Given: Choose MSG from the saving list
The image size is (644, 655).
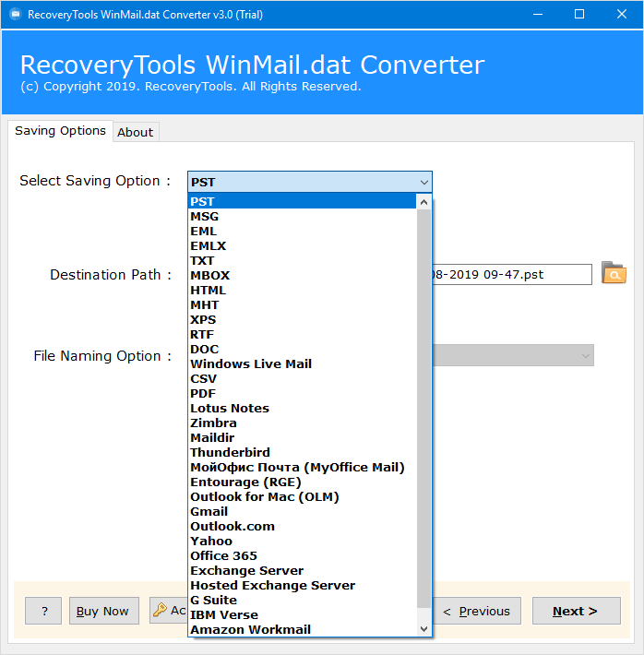Looking at the screenshot, I should (x=302, y=217).
